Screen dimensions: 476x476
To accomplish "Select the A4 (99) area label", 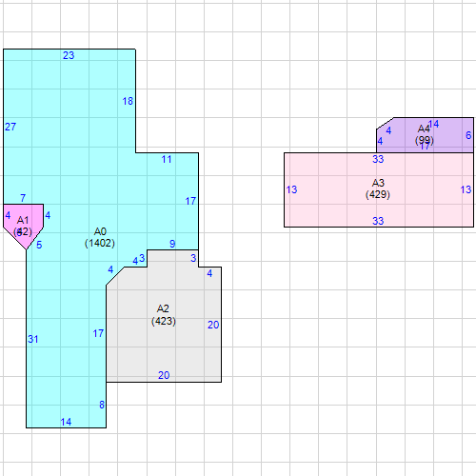I will point(425,134).
